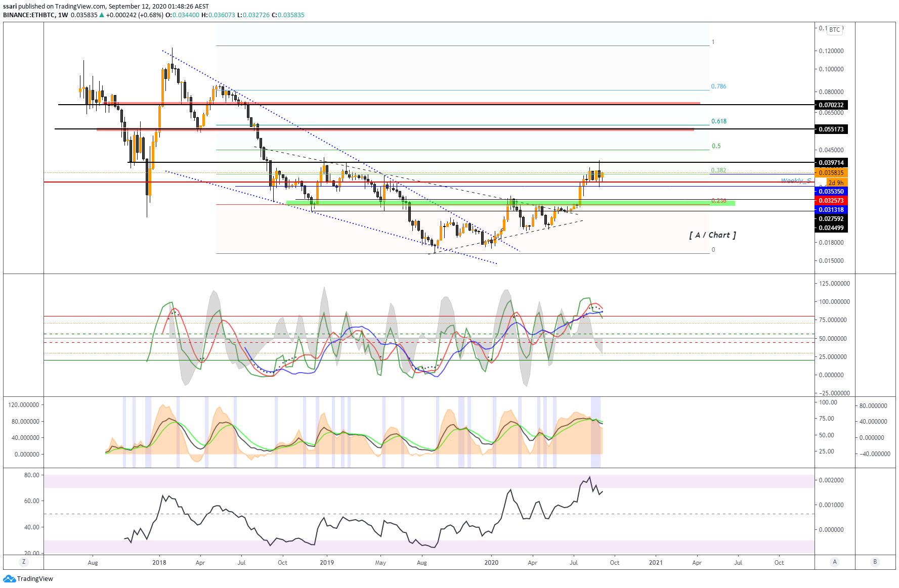Viewport: 899px width, 588px height.
Task: Click the 0.618 Fibonacci level label
Action: point(719,121)
